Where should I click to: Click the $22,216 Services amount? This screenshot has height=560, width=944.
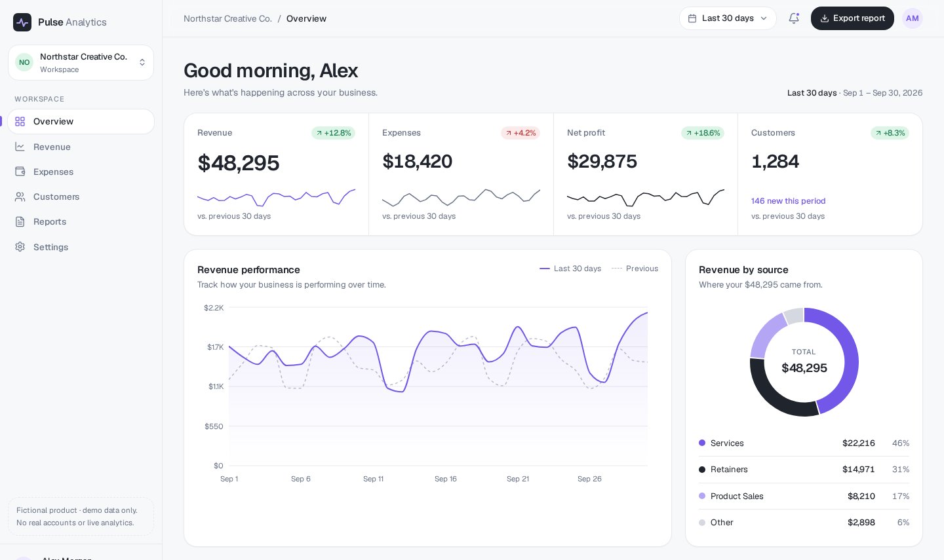(859, 443)
